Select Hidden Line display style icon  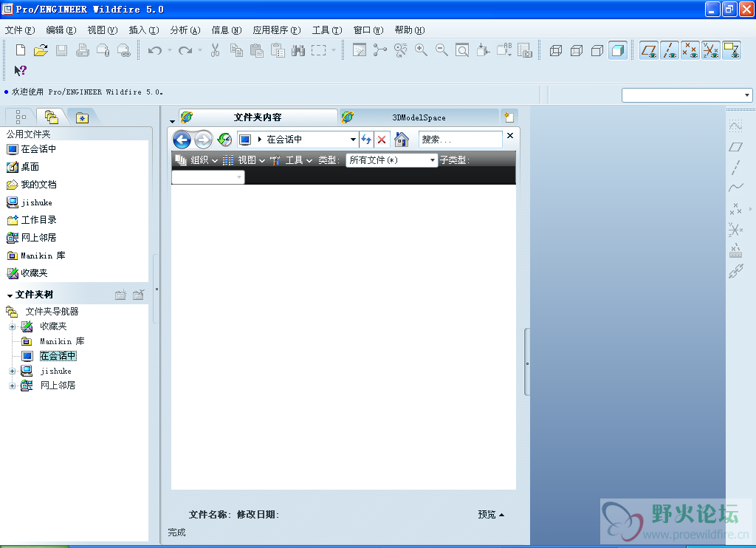pos(576,50)
